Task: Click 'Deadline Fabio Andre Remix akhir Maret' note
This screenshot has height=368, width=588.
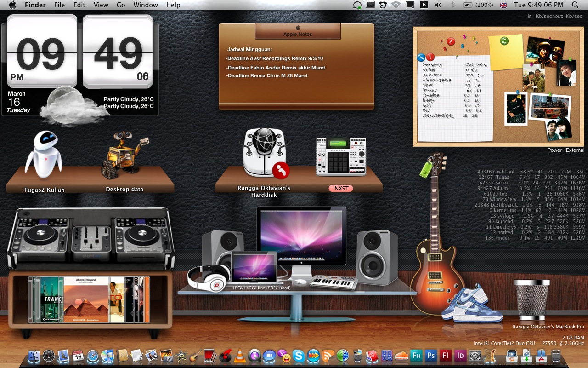Action: [276, 68]
